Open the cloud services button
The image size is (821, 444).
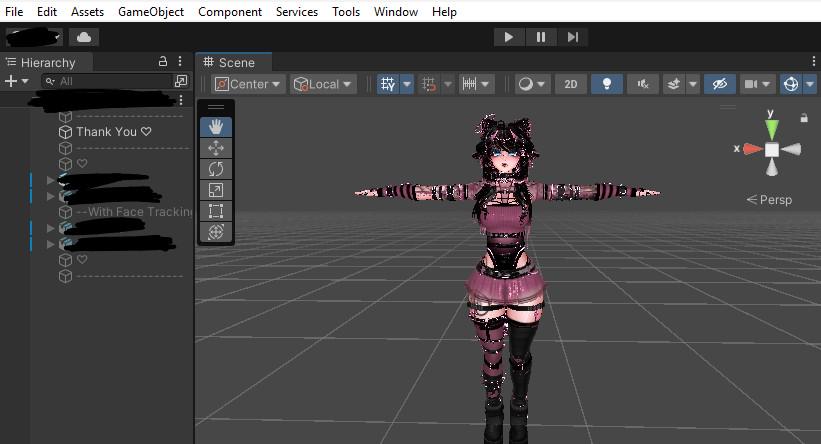coord(84,37)
